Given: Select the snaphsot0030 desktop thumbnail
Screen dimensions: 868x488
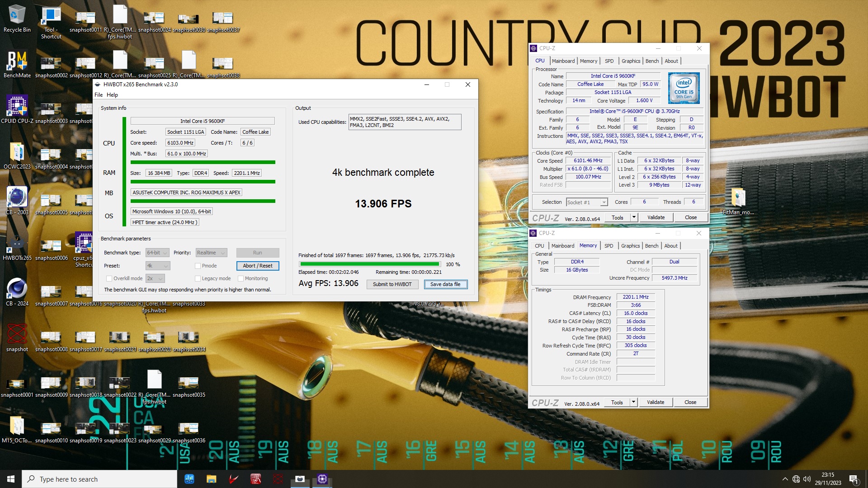Looking at the screenshot, I should [189, 22].
